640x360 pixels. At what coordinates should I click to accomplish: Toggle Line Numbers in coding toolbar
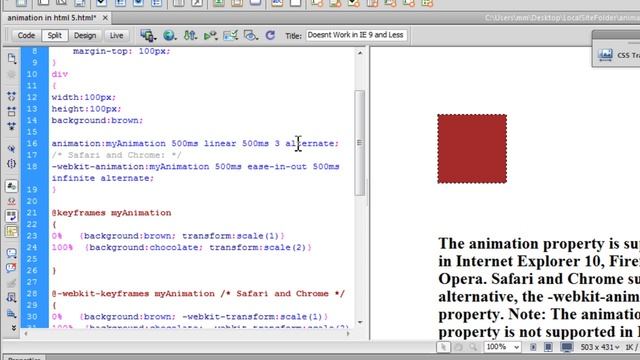tap(11, 186)
